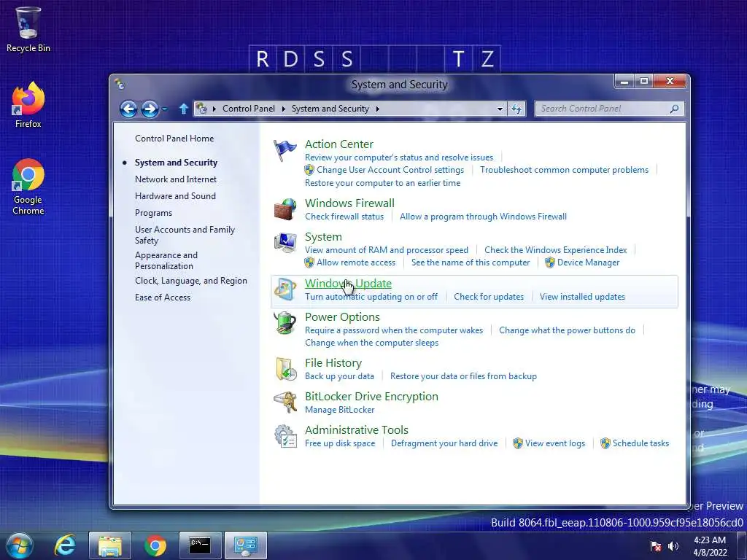Go back with the Back arrow button
The height and width of the screenshot is (560, 747).
pyautogui.click(x=128, y=109)
